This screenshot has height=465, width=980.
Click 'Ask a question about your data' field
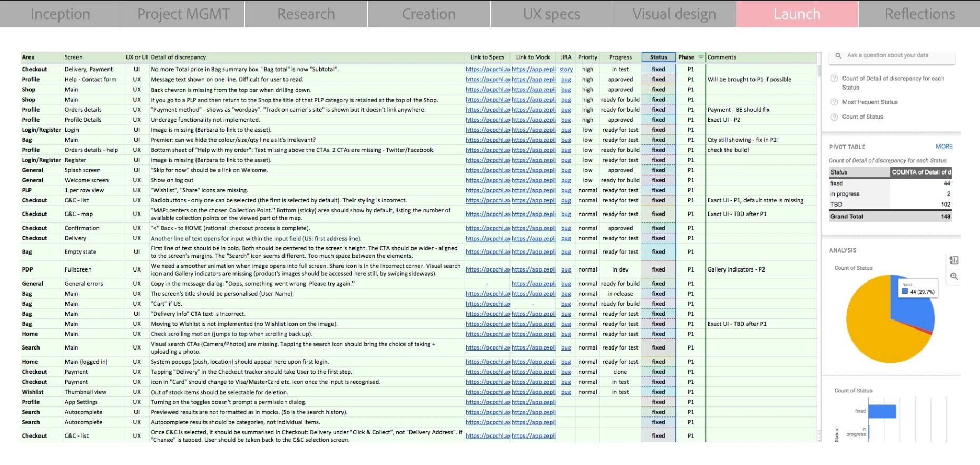(x=893, y=55)
